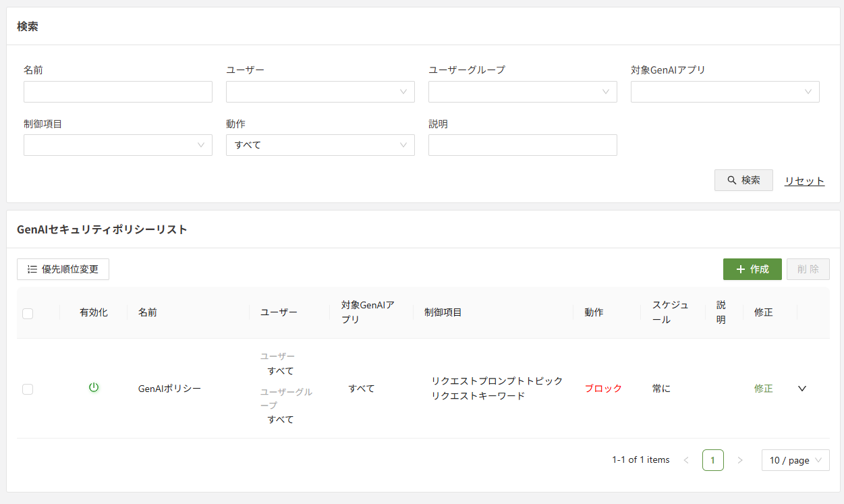844x504 pixels.
Task: Expand the GenAIポリシー row with chevron
Action: [x=802, y=389]
